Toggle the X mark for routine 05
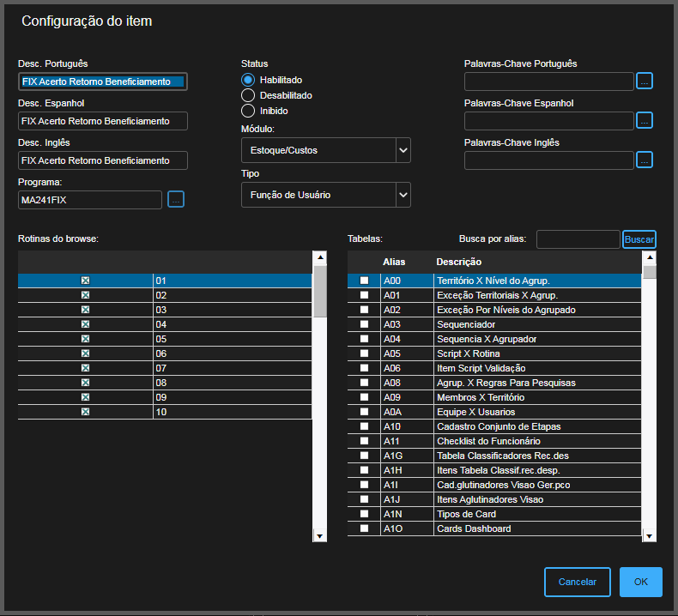 click(x=85, y=339)
